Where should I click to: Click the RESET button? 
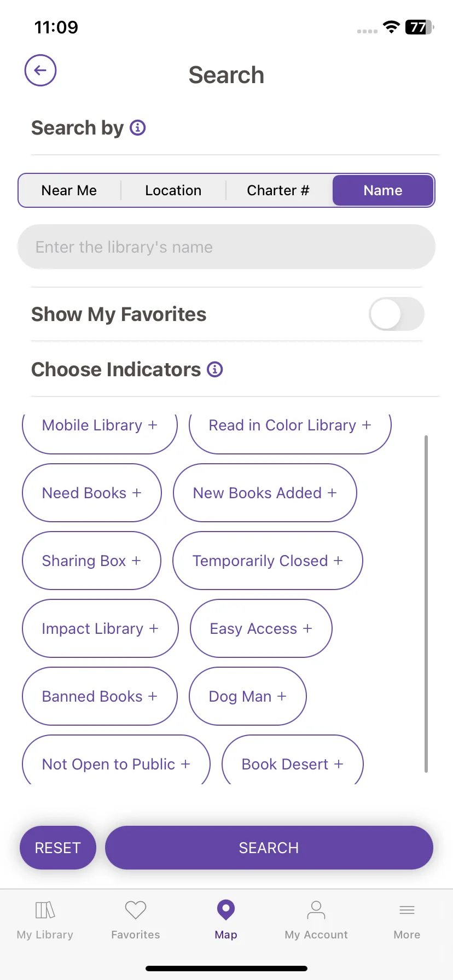point(58,848)
